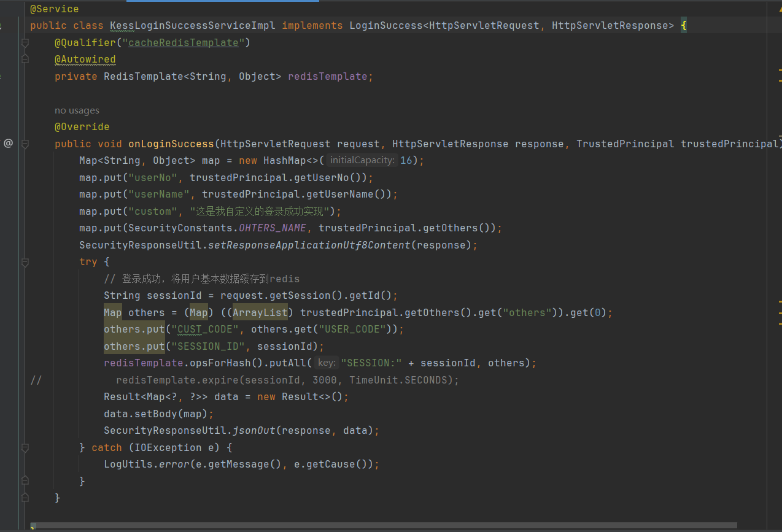
Task: Click fold end marker at method closing brace
Action: pyautogui.click(x=25, y=498)
